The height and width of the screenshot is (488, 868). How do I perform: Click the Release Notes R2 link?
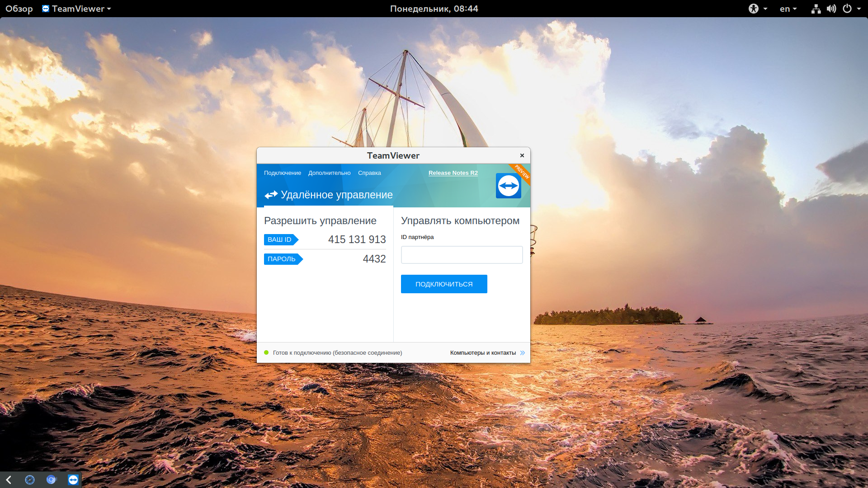click(x=453, y=173)
